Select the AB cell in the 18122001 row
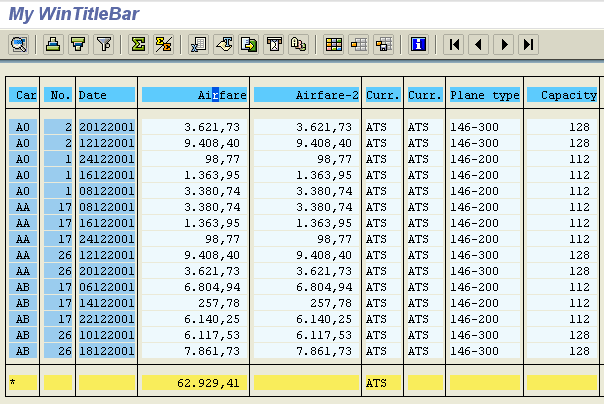This screenshot has width=604, height=404. click(x=23, y=351)
